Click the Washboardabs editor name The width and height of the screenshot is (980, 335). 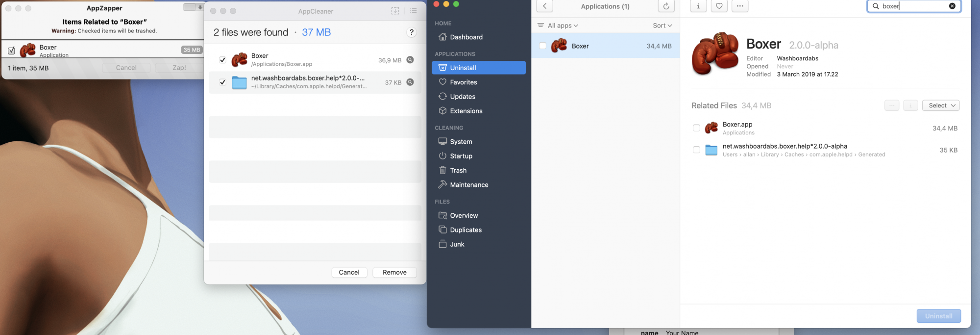coord(797,58)
